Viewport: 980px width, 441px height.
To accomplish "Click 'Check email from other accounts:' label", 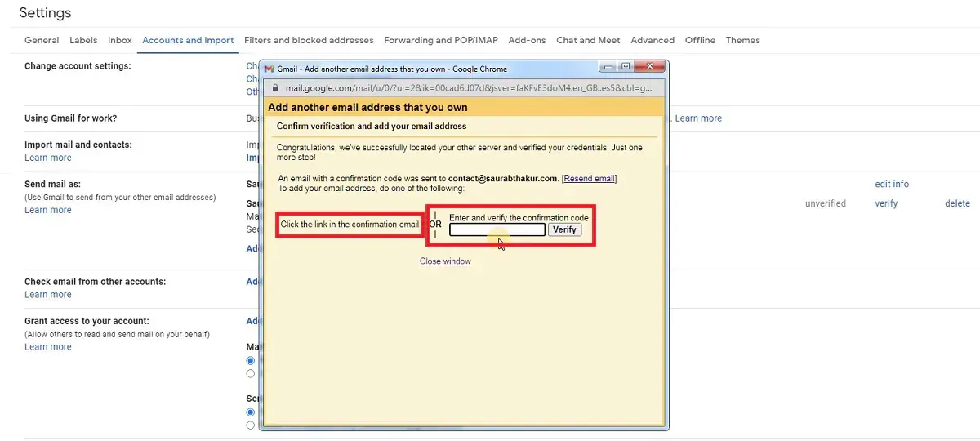I will [95, 282].
